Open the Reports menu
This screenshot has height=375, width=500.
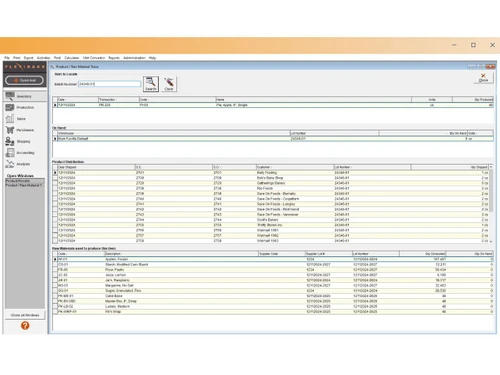(x=114, y=58)
